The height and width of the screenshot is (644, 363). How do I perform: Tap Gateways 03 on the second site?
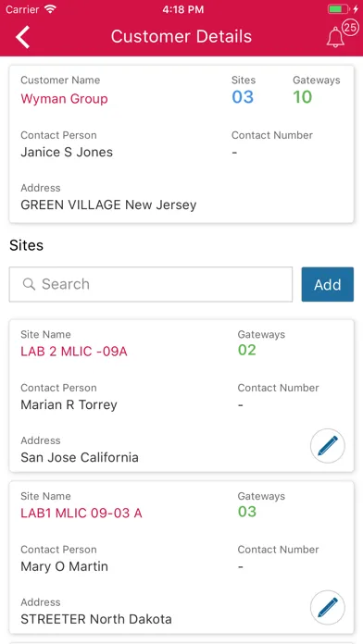point(247,512)
